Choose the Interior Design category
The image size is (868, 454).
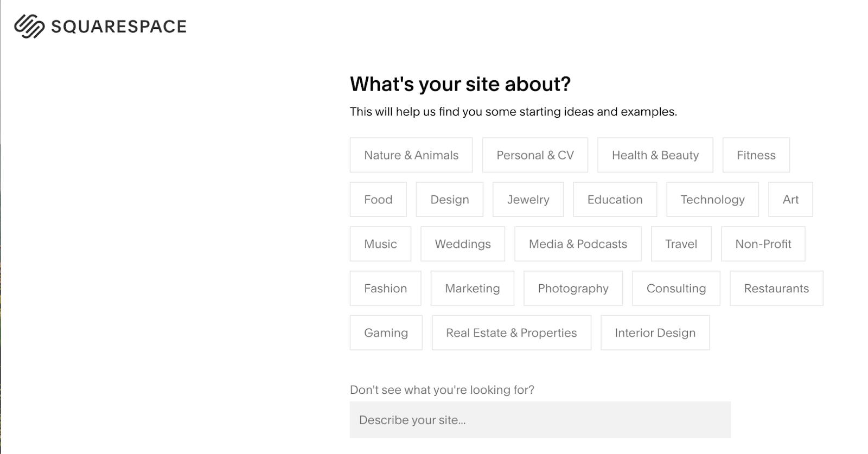(655, 332)
